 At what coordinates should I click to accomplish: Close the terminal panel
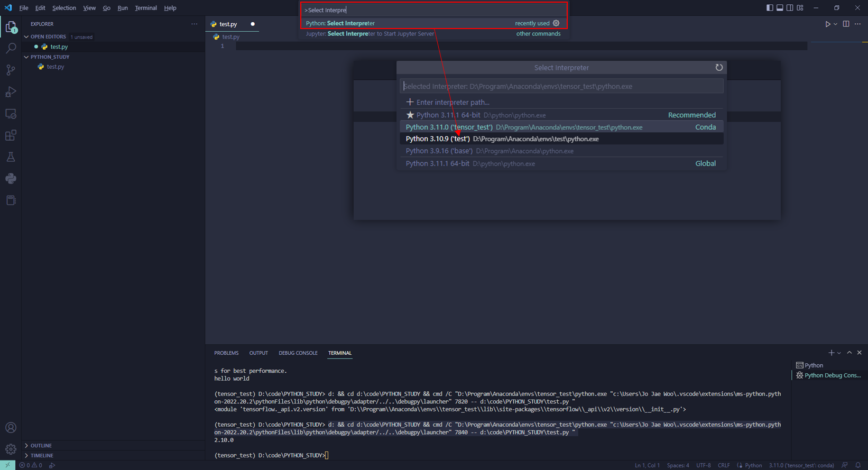coord(859,353)
